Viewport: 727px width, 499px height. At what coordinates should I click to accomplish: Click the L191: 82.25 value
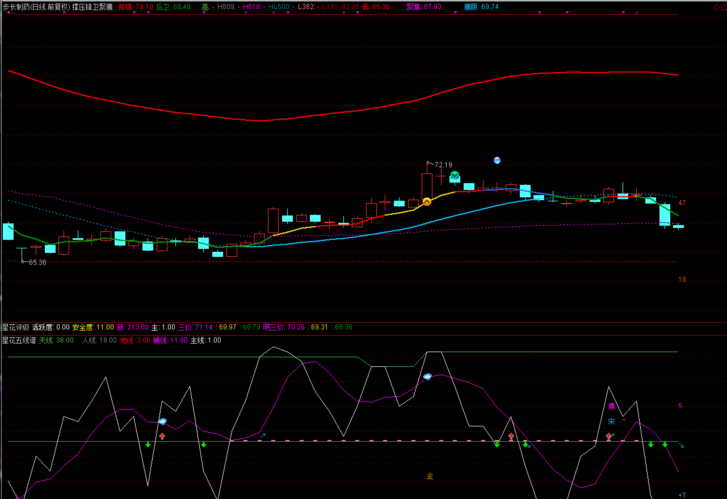pyautogui.click(x=341, y=7)
